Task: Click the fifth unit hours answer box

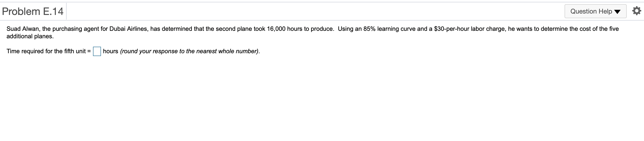Action: (x=97, y=51)
